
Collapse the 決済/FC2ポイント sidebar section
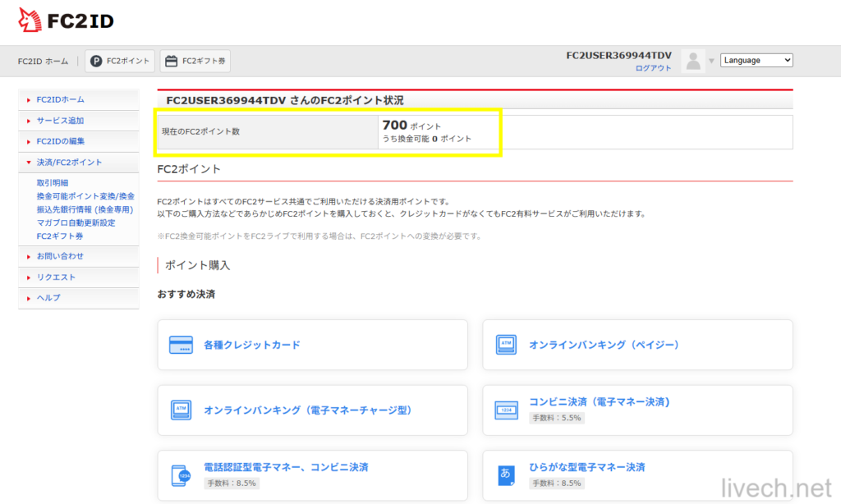[x=29, y=163]
